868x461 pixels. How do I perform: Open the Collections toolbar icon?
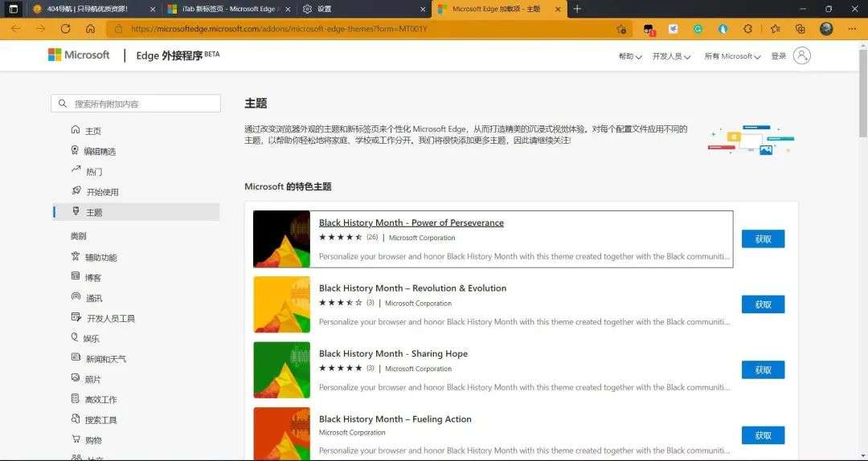pyautogui.click(x=800, y=29)
